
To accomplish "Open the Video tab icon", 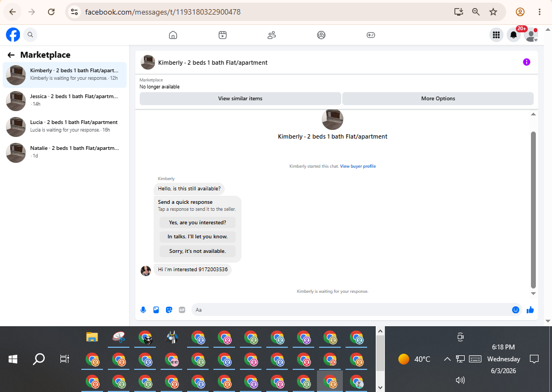I will pyautogui.click(x=223, y=35).
